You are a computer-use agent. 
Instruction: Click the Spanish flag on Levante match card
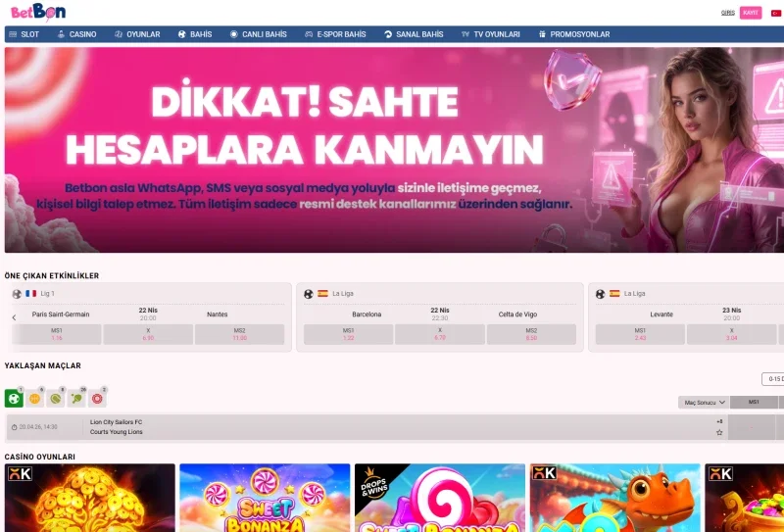tap(614, 294)
